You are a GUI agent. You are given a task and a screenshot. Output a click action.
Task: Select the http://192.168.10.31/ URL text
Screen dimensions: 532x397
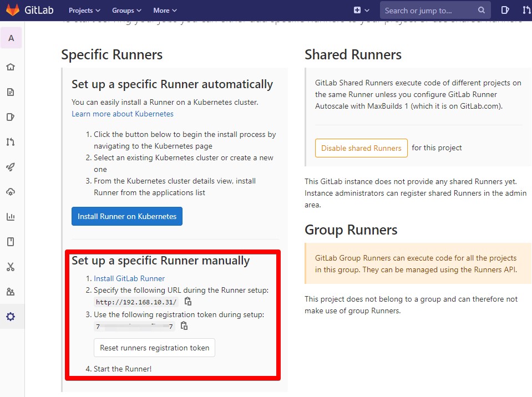pos(136,302)
